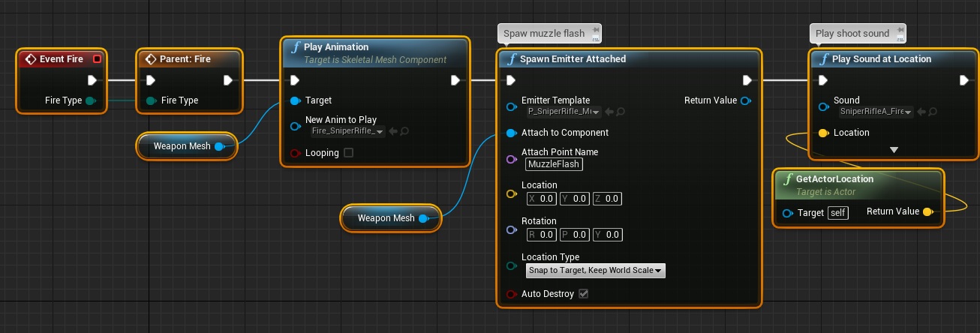The height and width of the screenshot is (333, 980).
Task: Click output pin of Weapon Mesh near Spawn Emitter
Action: (x=423, y=218)
